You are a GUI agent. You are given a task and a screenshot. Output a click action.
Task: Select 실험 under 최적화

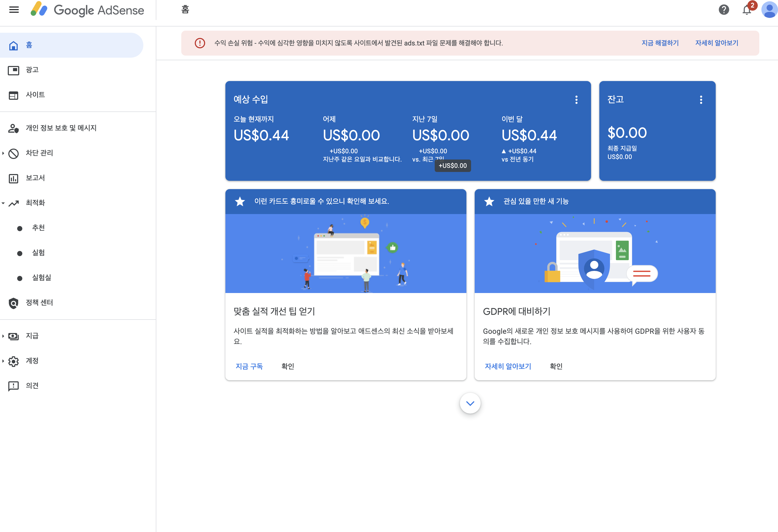(x=38, y=253)
